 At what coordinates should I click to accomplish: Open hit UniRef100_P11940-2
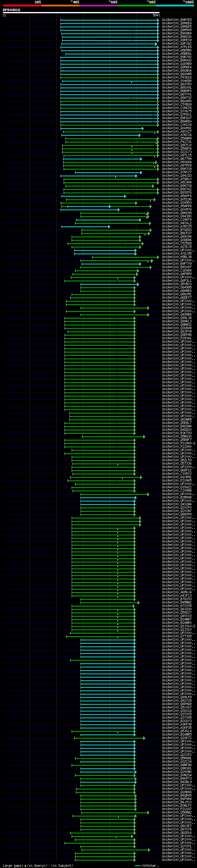point(179,443)
